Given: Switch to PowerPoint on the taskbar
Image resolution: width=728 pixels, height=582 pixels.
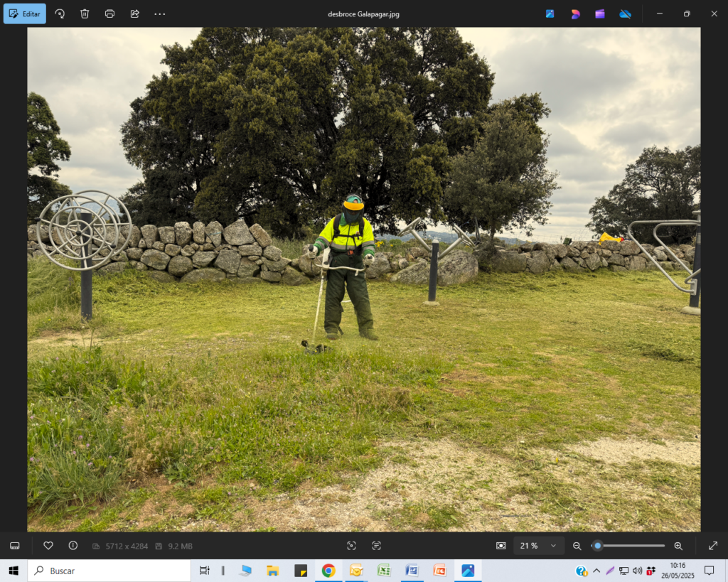Looking at the screenshot, I should tap(439, 571).
